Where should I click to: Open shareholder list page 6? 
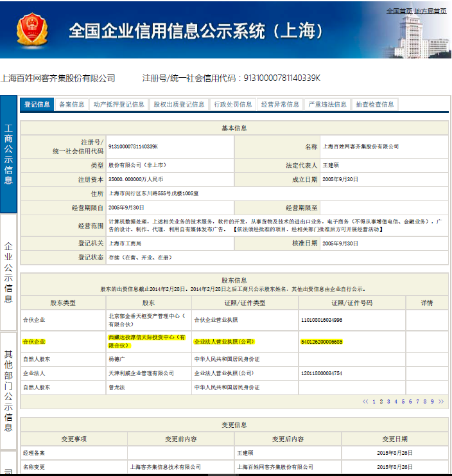(410, 401)
